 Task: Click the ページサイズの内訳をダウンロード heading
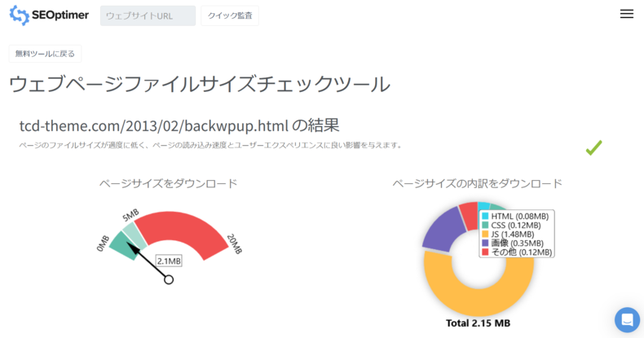477,183
